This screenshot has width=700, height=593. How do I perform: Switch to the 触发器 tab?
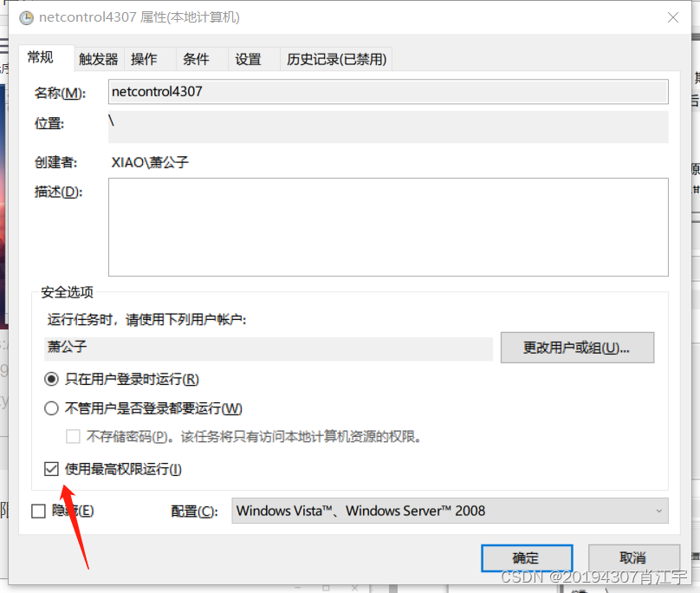point(97,58)
